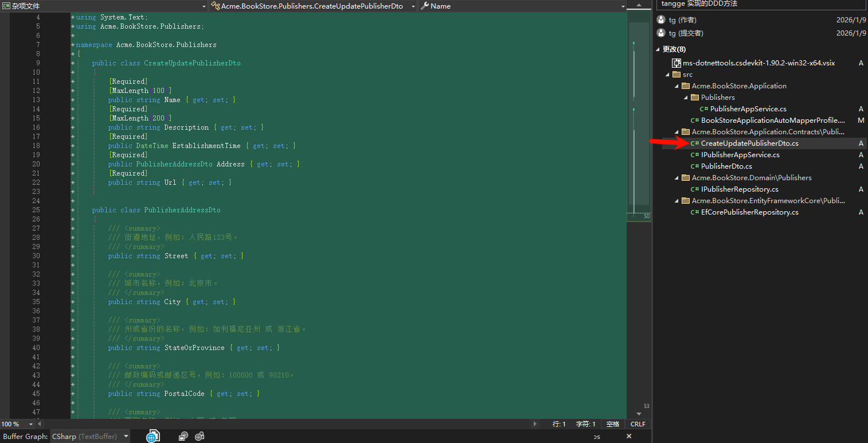Viewport: 868px width, 443px height.
Task: Click the author avatar next to tg (作者)
Action: point(661,20)
